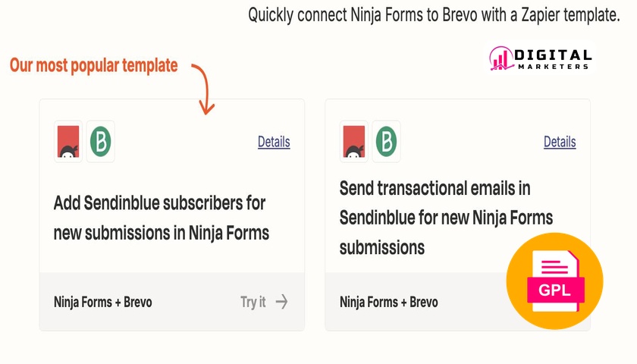The height and width of the screenshot is (364, 637).
Task: Select 'Send transactional emails' template title
Action: tap(446, 218)
